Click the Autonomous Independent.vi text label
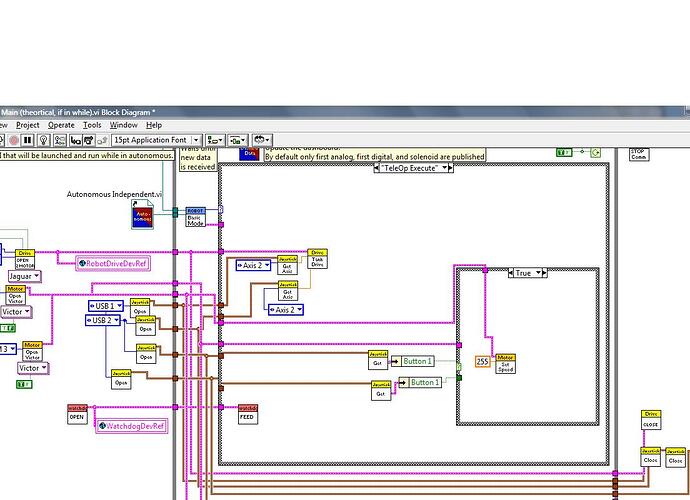The image size is (690, 500). (114, 194)
